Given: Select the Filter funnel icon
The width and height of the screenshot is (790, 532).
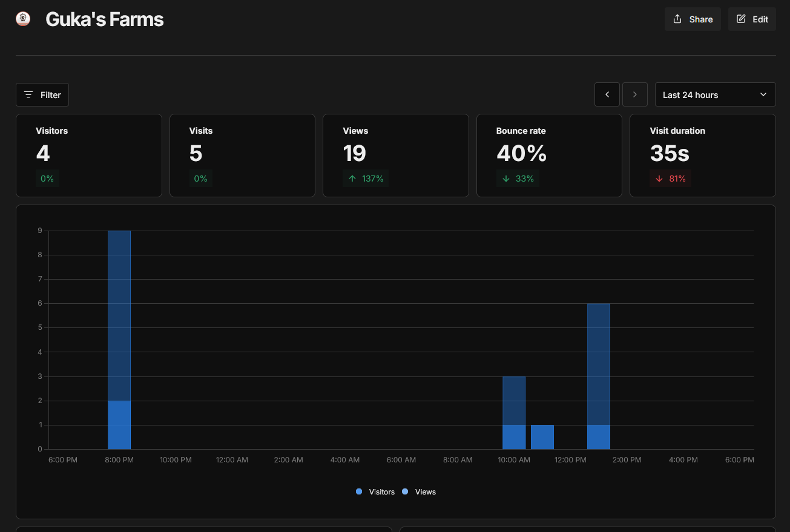Looking at the screenshot, I should 28,94.
